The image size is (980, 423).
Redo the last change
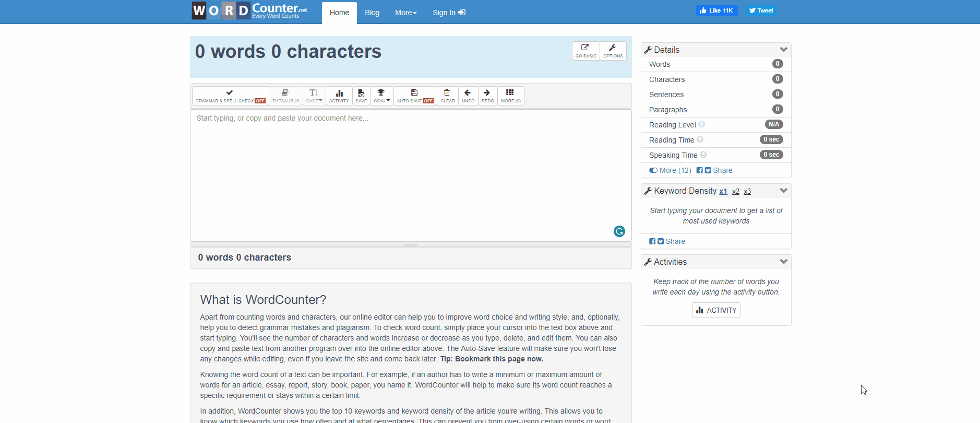[x=488, y=96]
